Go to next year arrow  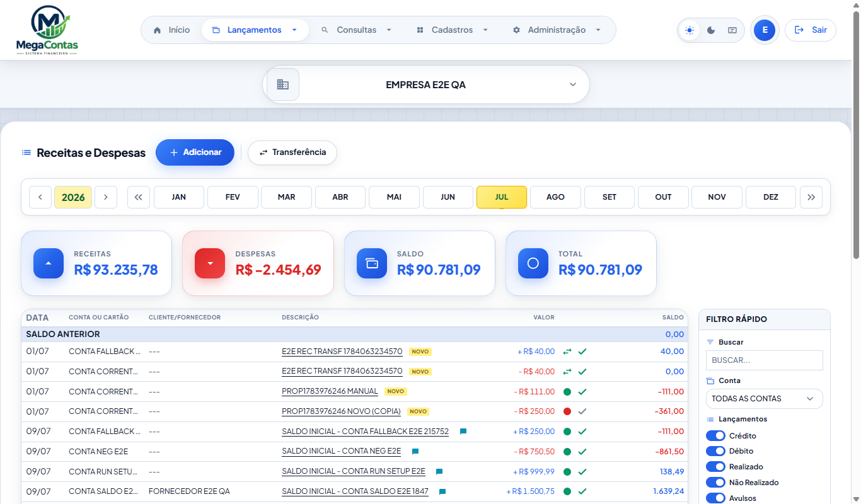coord(106,197)
